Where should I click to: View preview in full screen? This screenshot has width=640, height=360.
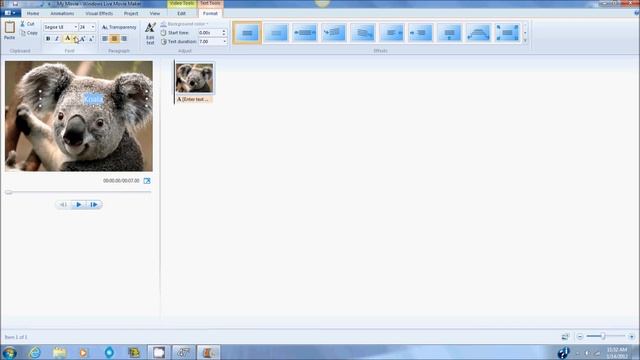(x=147, y=180)
